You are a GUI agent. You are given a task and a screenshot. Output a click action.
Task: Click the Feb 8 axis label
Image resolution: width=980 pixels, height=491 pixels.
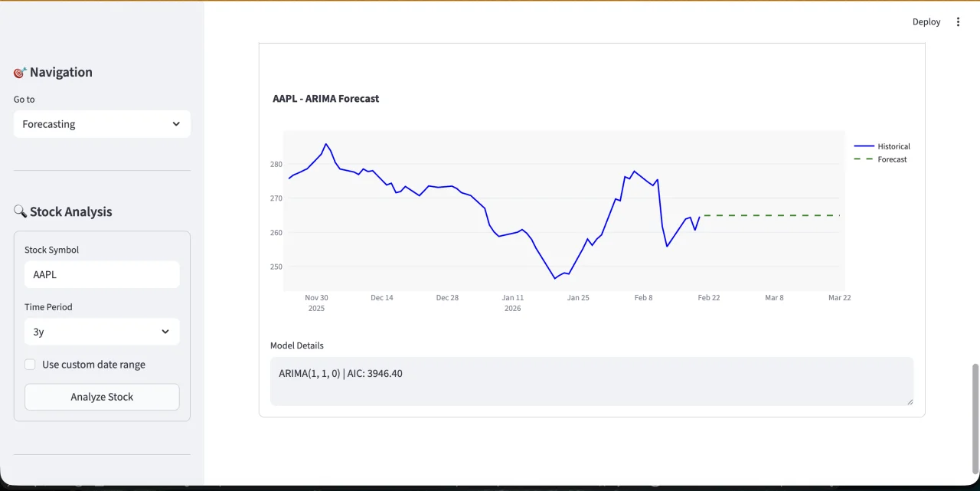pyautogui.click(x=644, y=298)
